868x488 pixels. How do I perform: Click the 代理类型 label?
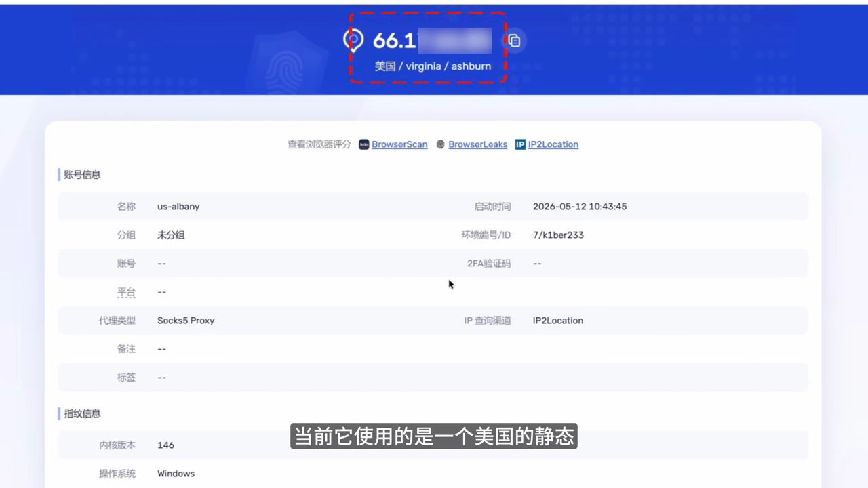(x=117, y=321)
